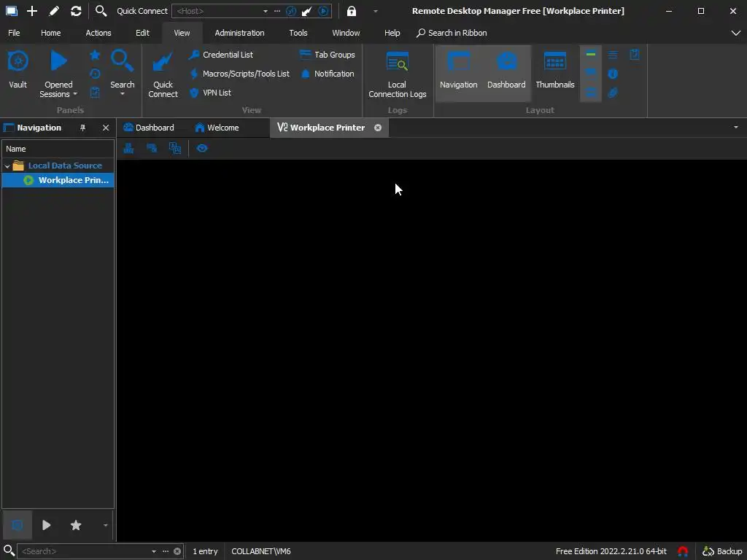Switch to the Actions ribbon tab
This screenshot has width=747, height=560.
pyautogui.click(x=98, y=33)
